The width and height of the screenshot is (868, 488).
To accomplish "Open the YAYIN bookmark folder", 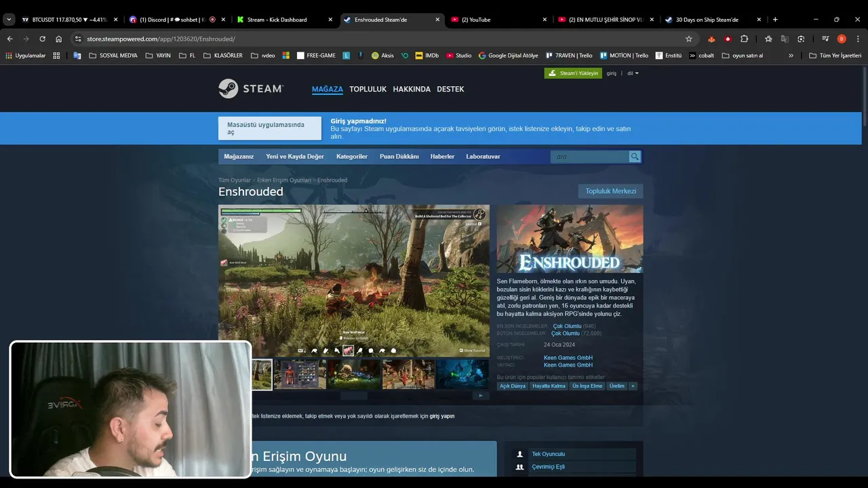I will pos(158,56).
